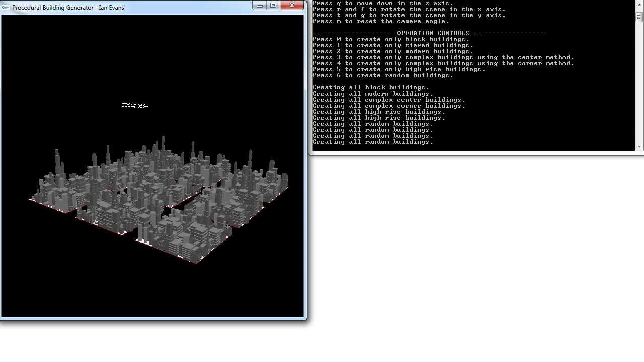The image size is (644, 362).
Task: Click the Procedural Building Generator window's title-bar app icon
Action: pyautogui.click(x=6, y=7)
